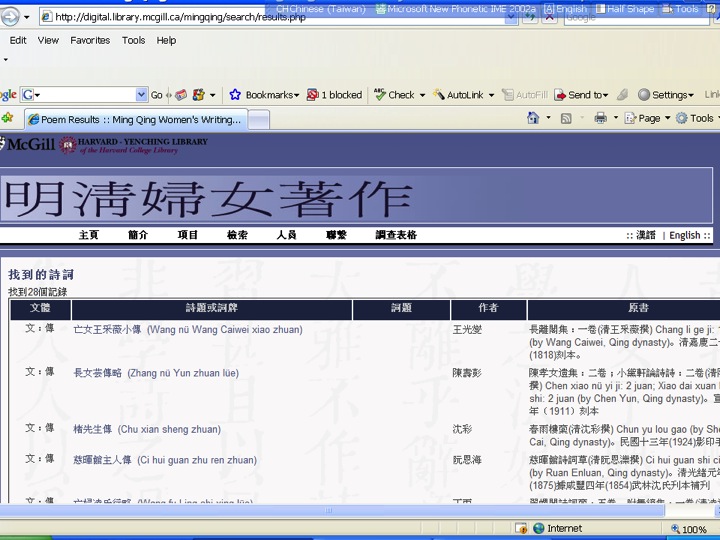Open the back/forward history dropdown arrow

pyautogui.click(x=27, y=17)
